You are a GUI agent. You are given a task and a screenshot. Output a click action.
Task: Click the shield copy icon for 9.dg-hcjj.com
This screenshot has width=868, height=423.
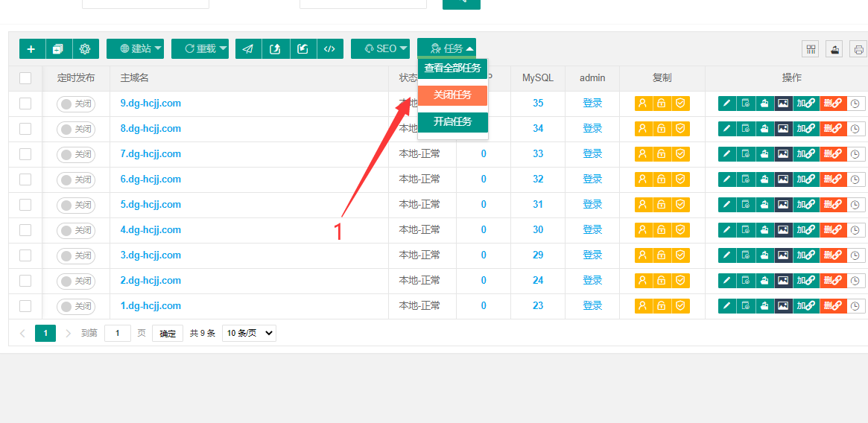[680, 103]
